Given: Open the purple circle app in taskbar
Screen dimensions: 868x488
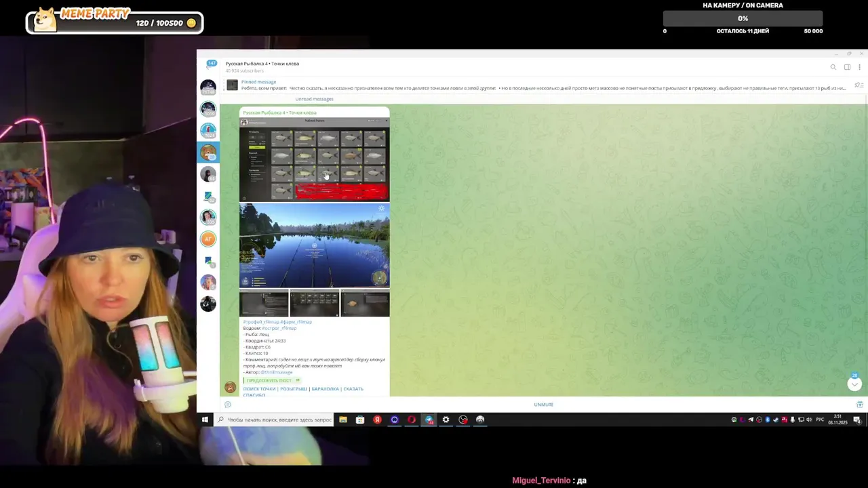Looking at the screenshot, I should click(x=395, y=420).
